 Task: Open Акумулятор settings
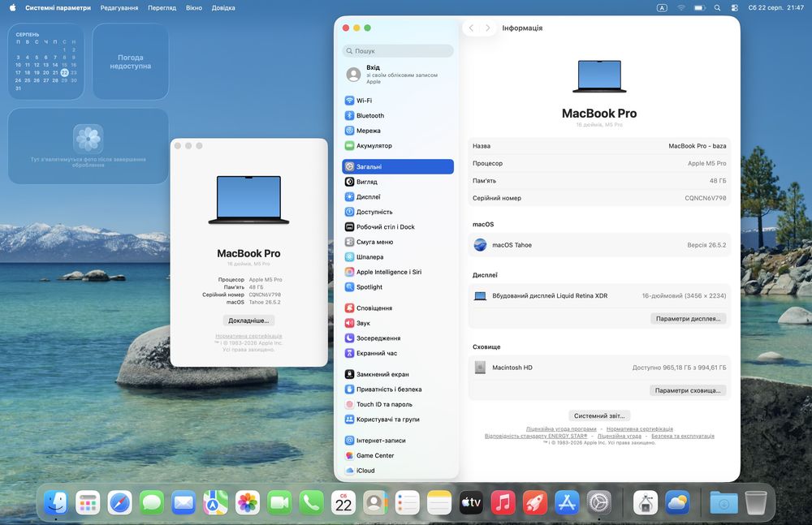[x=398, y=145]
